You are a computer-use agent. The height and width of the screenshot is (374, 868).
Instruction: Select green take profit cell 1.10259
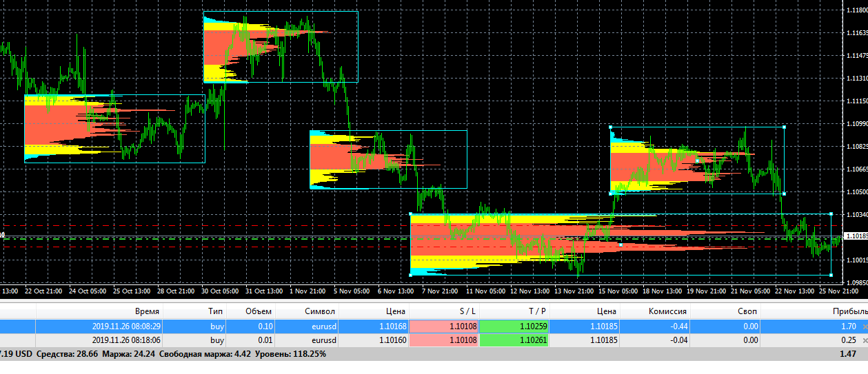pyautogui.click(x=514, y=326)
